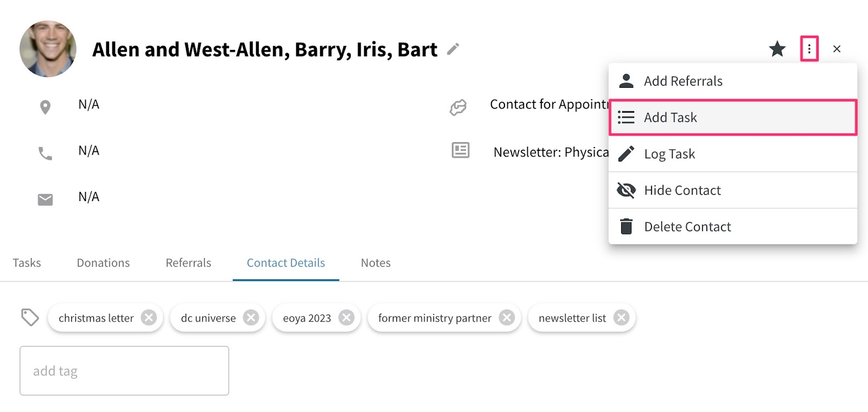Image resolution: width=868 pixels, height=412 pixels.
Task: Open the Notes tab
Action: click(x=375, y=263)
